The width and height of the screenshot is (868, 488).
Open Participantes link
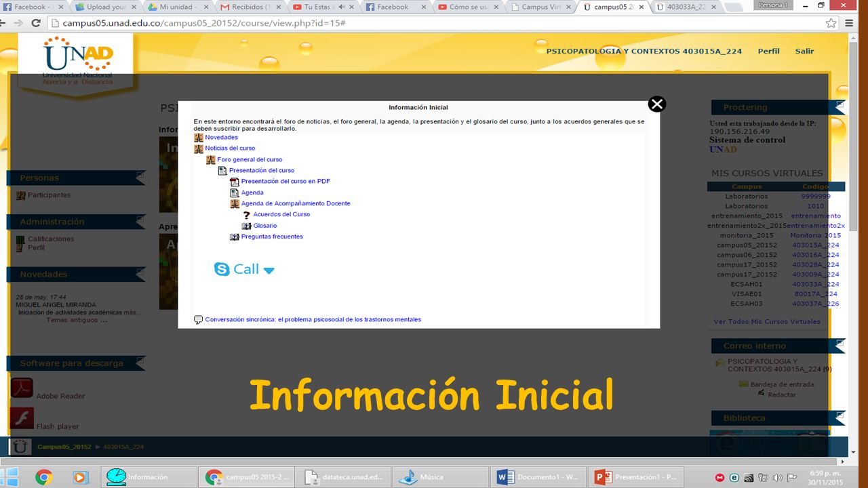(49, 195)
